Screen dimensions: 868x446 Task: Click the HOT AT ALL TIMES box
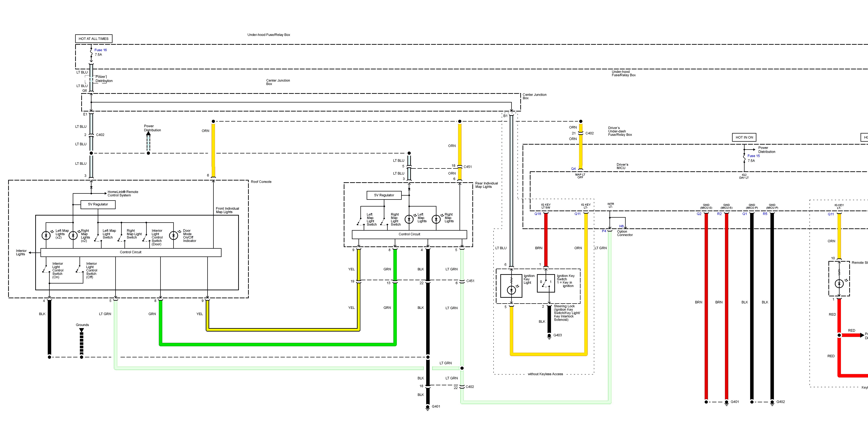pyautogui.click(x=94, y=38)
